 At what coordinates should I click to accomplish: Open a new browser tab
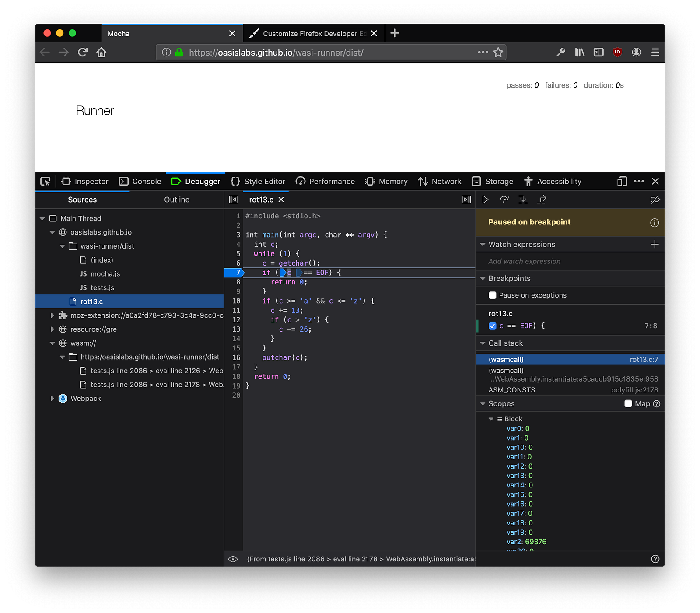point(395,33)
